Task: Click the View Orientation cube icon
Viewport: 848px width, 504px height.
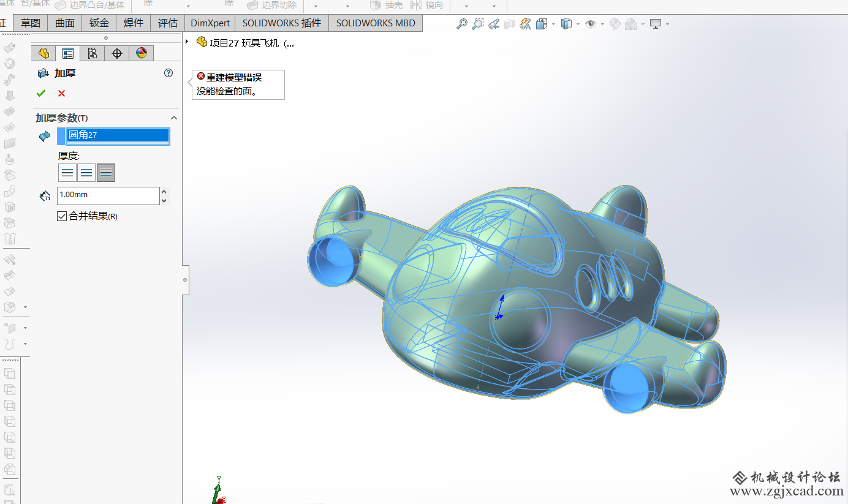Action: (542, 24)
